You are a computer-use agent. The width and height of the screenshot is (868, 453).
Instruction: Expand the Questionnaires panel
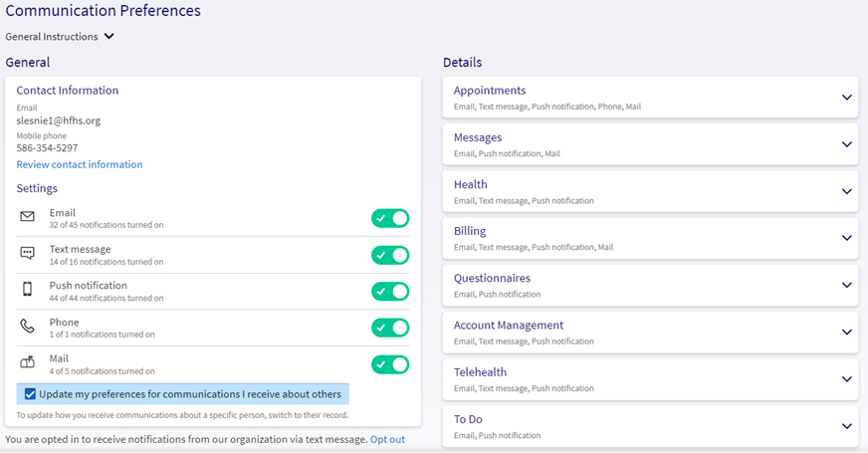[846, 285]
